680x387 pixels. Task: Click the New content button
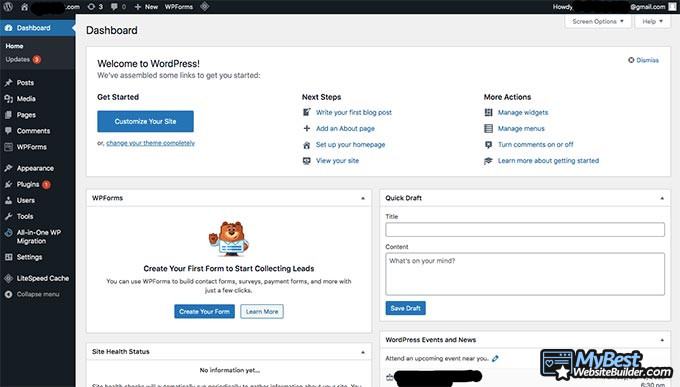[x=146, y=7]
